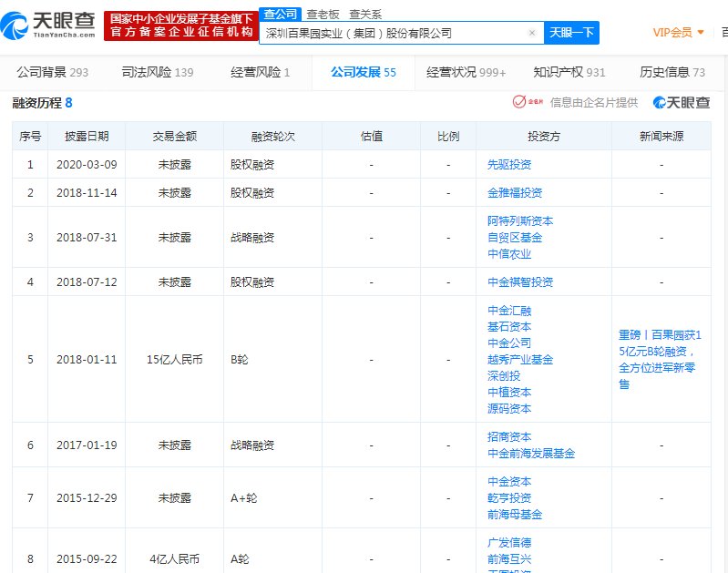Open the 经营风险 1 tab
This screenshot has width=728, height=573.
(260, 73)
